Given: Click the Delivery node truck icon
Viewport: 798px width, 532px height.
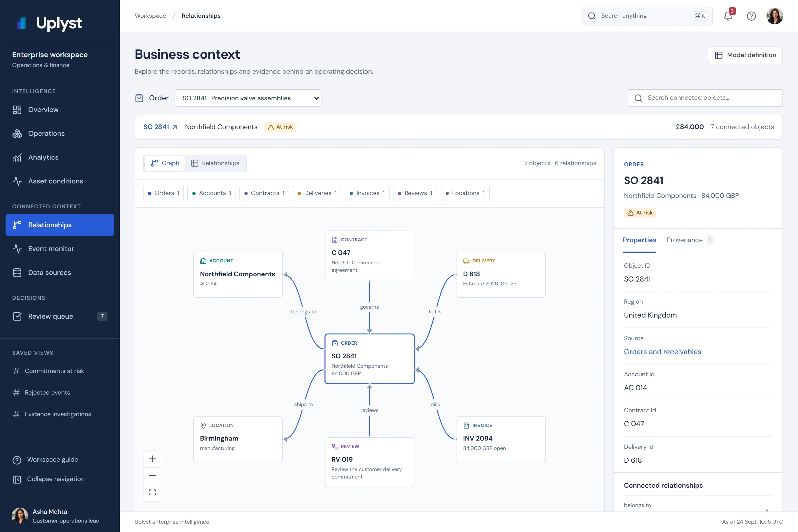Looking at the screenshot, I should tap(466, 261).
